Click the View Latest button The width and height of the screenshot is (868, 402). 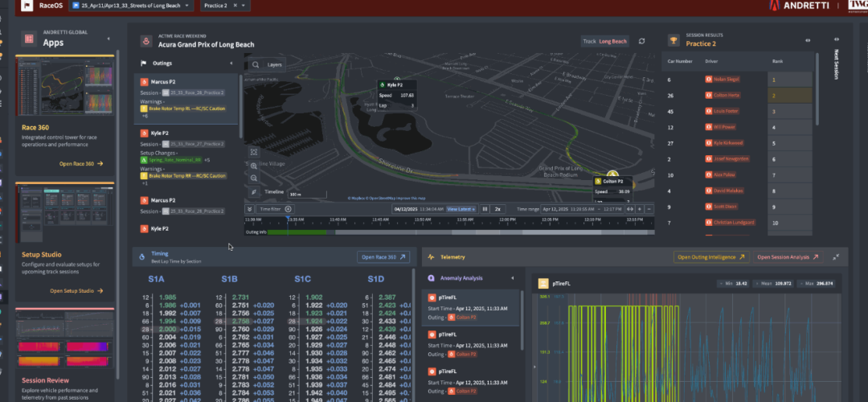[x=461, y=209]
